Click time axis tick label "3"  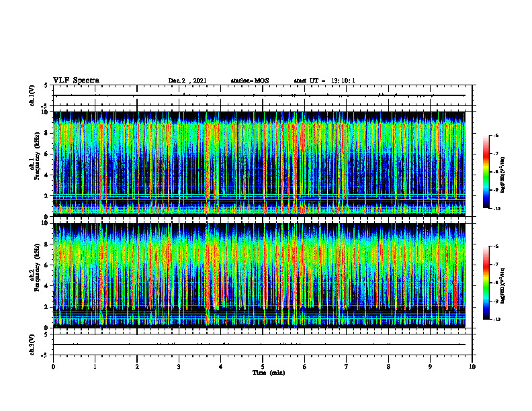click(179, 367)
